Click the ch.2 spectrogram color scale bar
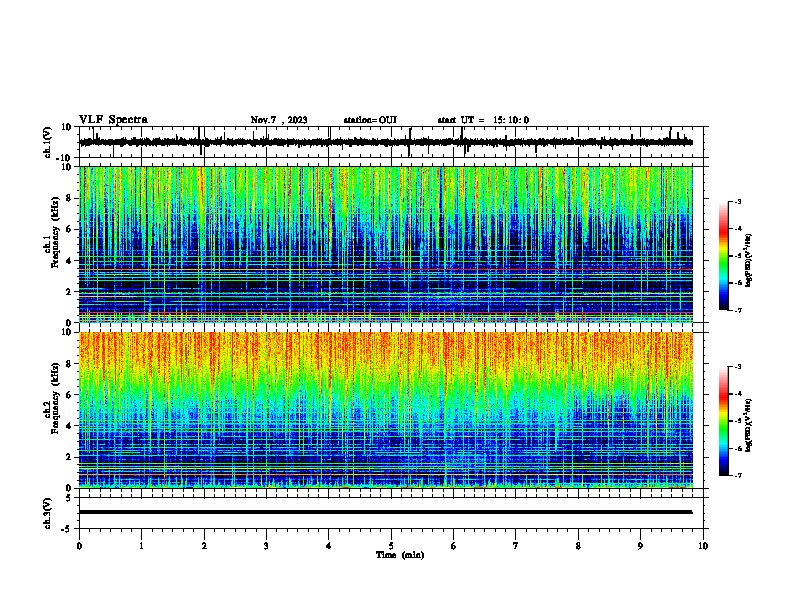Viewport: 792px width, 612px height. (x=724, y=421)
